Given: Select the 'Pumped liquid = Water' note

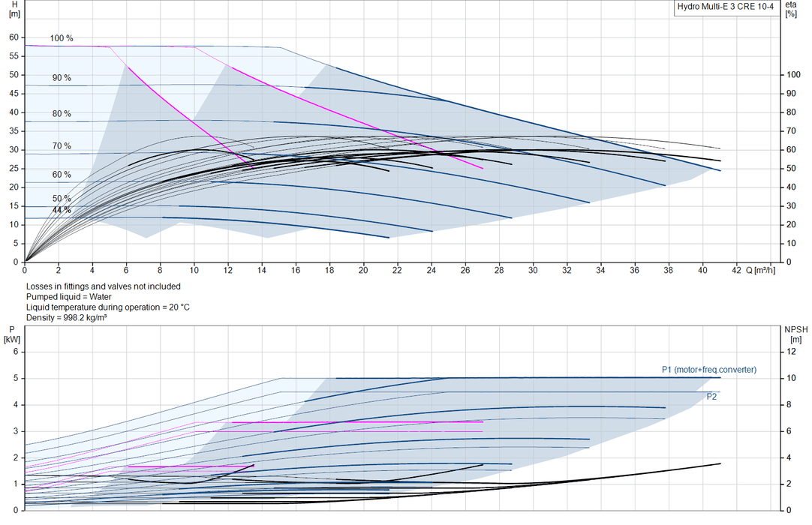Looking at the screenshot, I should click(x=68, y=297).
